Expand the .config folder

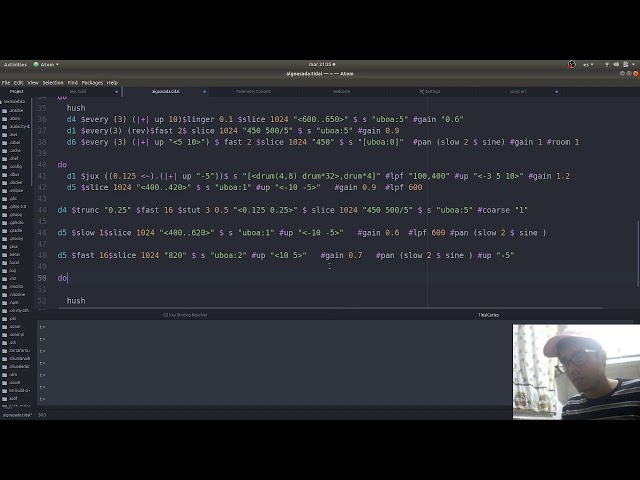click(x=16, y=167)
